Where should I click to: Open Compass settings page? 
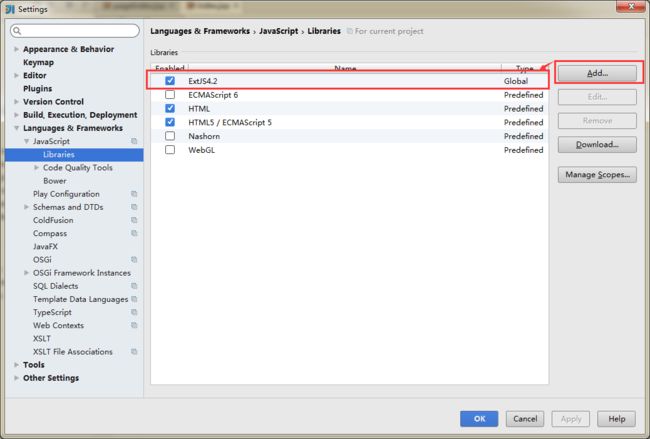click(x=50, y=233)
